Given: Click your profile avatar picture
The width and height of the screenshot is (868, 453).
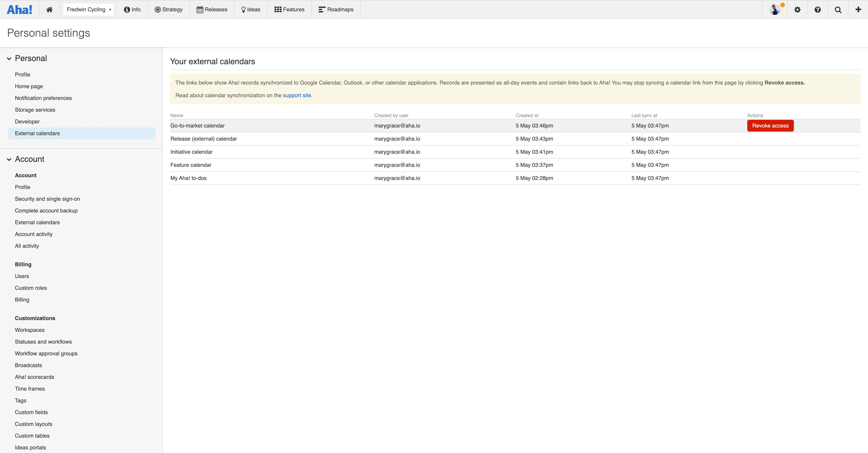Looking at the screenshot, I should 775,9.
